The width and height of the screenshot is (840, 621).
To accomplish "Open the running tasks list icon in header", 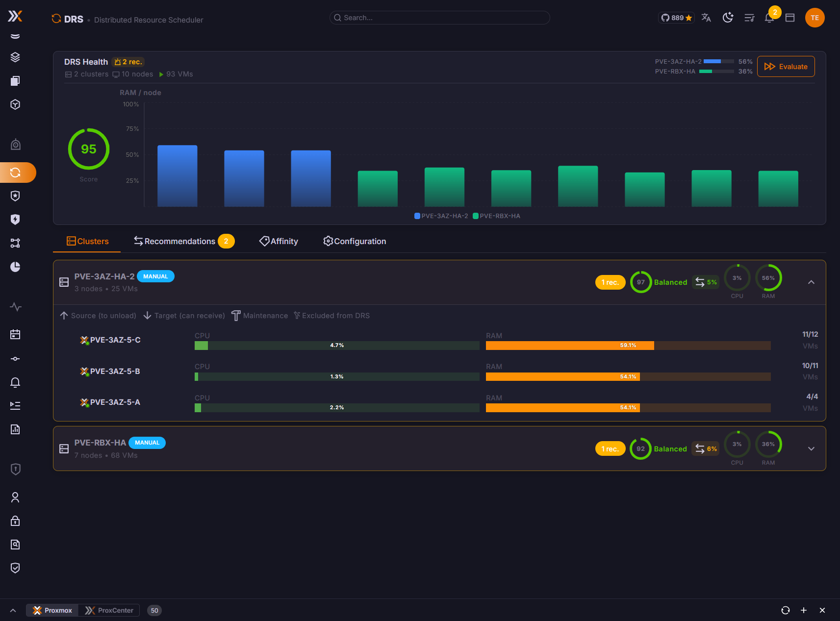I will click(749, 18).
